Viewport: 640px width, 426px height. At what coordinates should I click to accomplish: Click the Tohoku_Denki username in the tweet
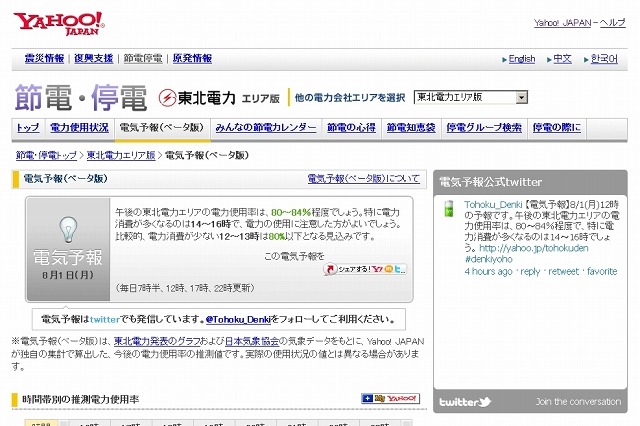(493, 204)
